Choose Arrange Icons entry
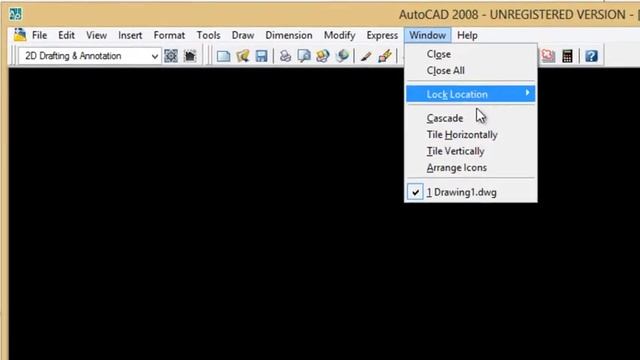This screenshot has width=640, height=360. (x=471, y=168)
